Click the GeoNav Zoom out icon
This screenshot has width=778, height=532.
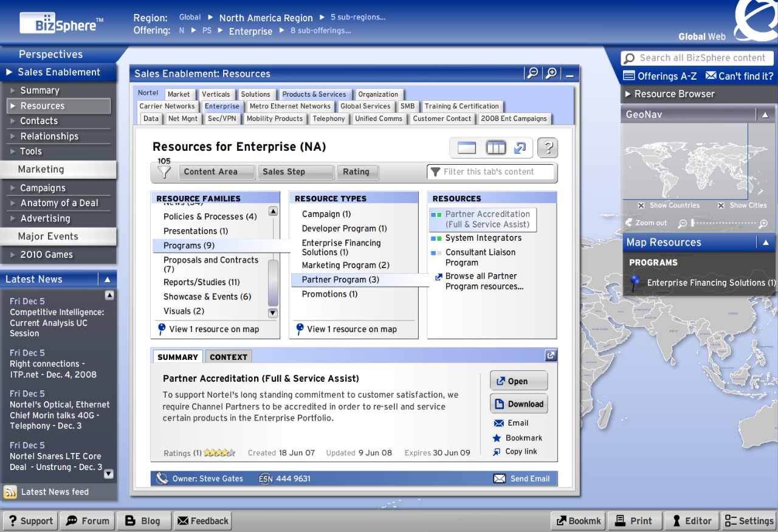pyautogui.click(x=629, y=223)
